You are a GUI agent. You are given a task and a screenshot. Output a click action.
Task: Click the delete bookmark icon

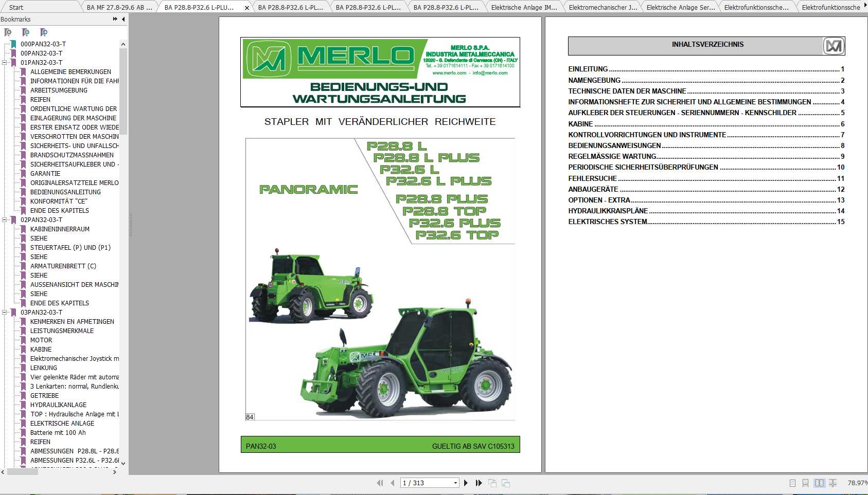8,32
